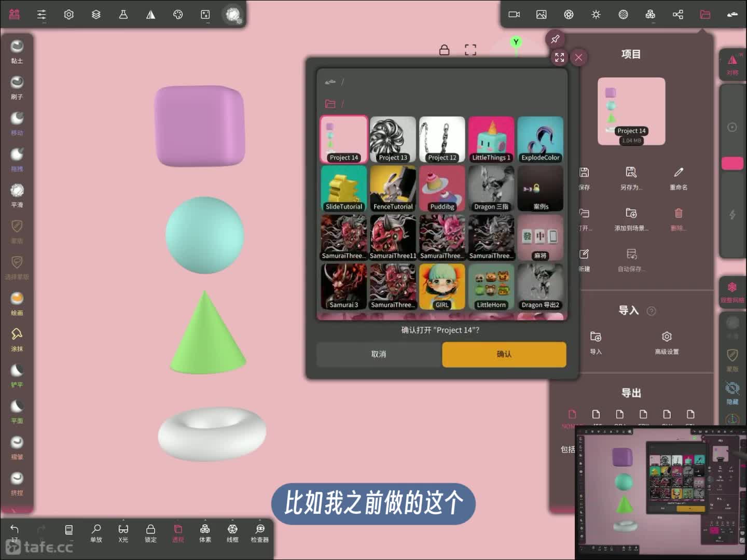Toggle the viewport lock icon above canvas
747x560 pixels.
coord(444,50)
